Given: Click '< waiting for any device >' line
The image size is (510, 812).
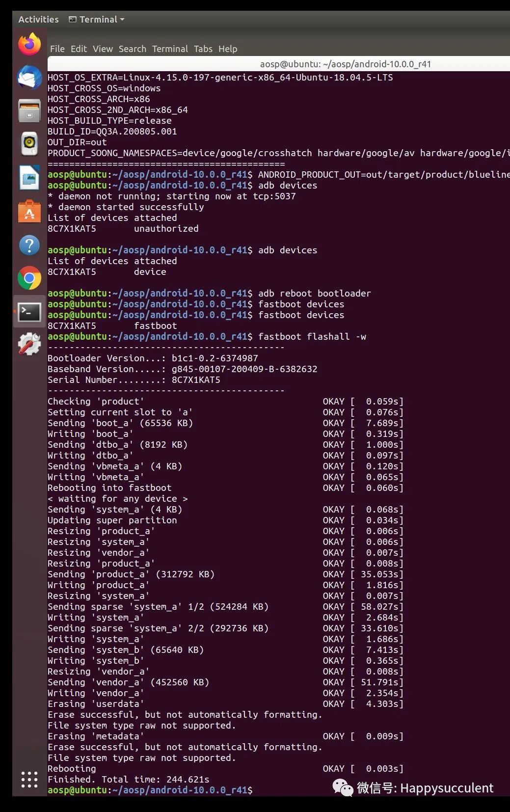Looking at the screenshot, I should 118,499.
